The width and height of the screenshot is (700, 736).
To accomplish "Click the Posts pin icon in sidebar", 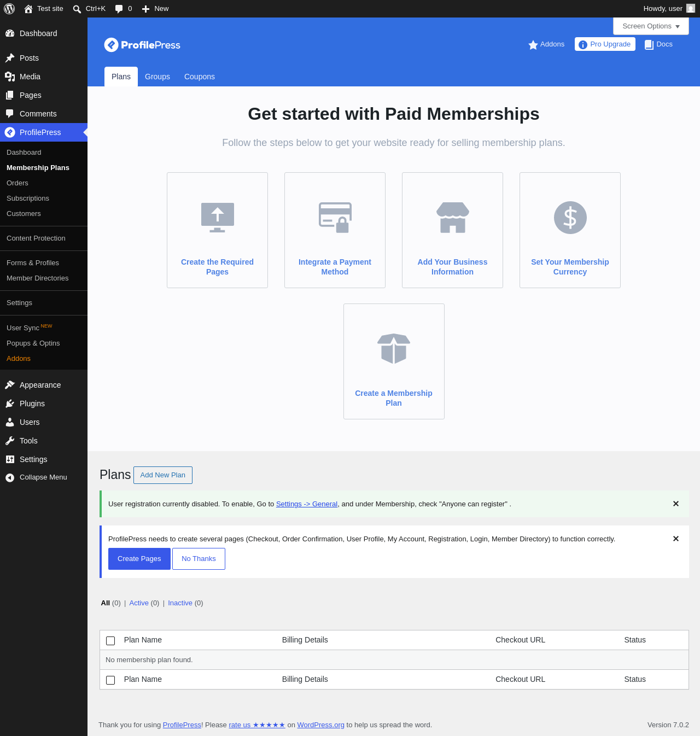I will 10,58.
